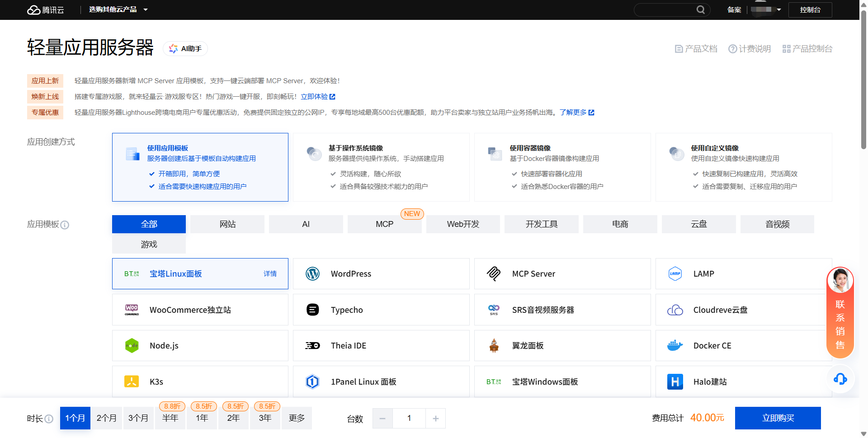The image size is (868, 438).
Task: Increase server count with plus button
Action: (x=435, y=419)
